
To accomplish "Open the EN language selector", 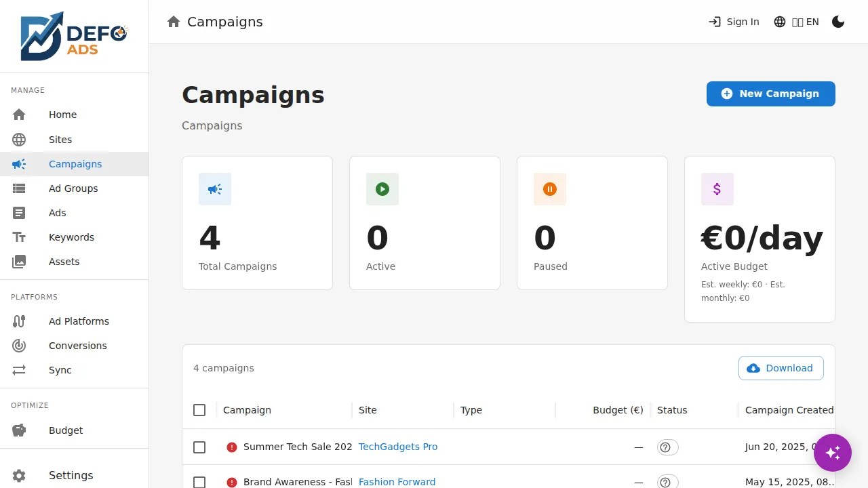I will pos(796,22).
